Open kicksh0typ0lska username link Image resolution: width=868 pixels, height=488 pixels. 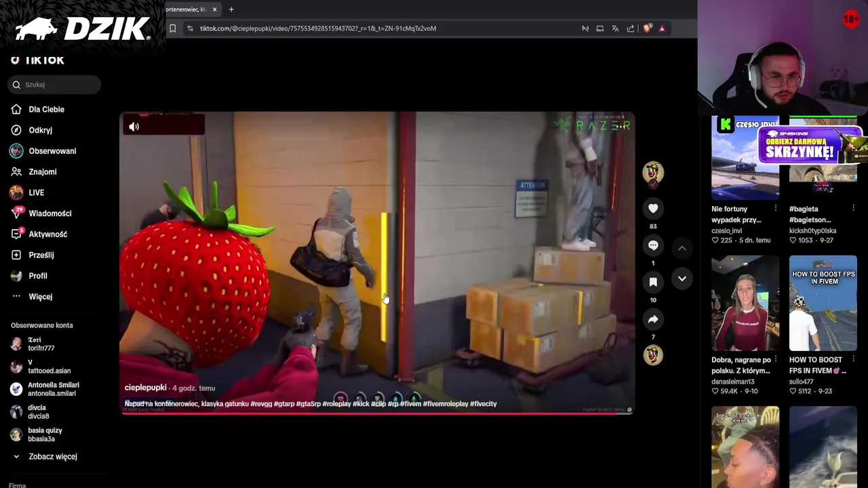[x=812, y=231]
